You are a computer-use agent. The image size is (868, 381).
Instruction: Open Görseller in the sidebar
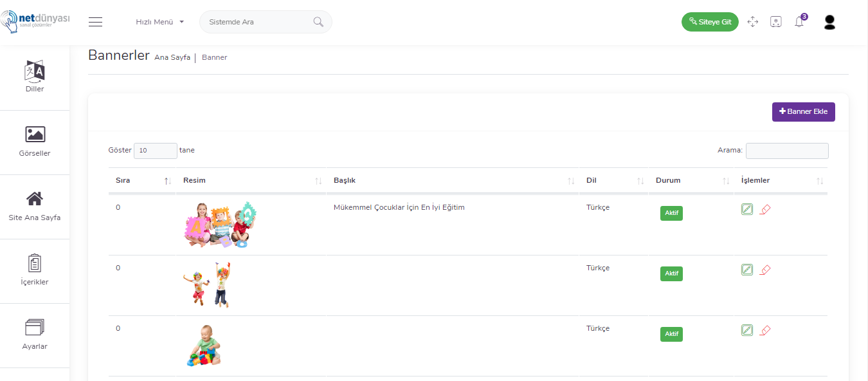[35, 142]
